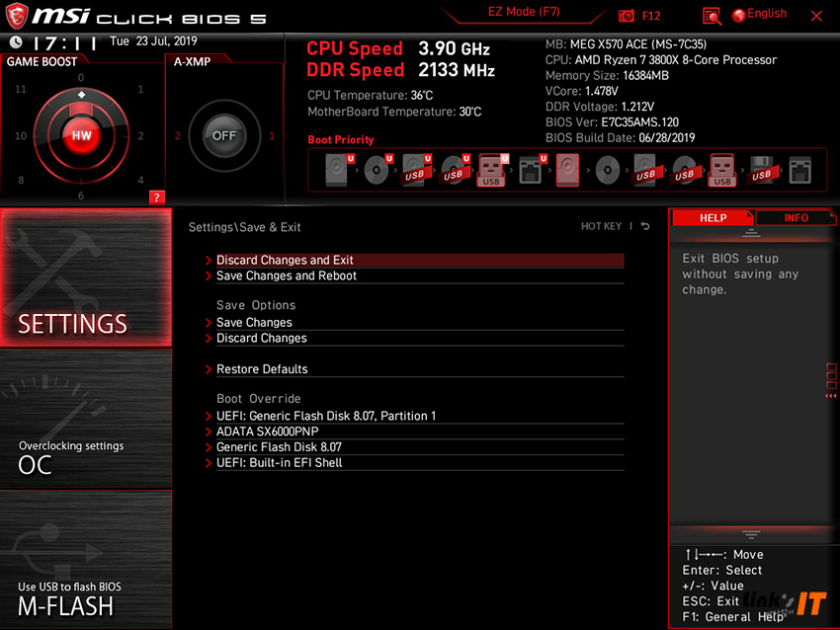Image resolution: width=840 pixels, height=630 pixels.
Task: Open the INFO tab
Action: click(797, 218)
